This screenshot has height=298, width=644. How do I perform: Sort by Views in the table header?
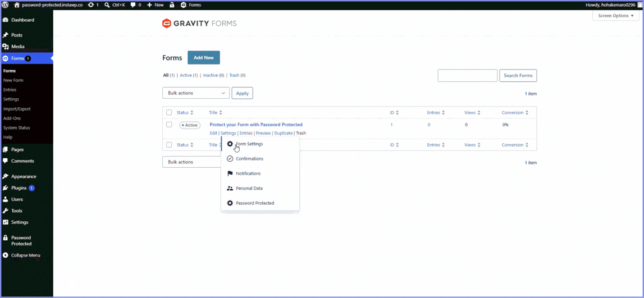click(x=472, y=112)
